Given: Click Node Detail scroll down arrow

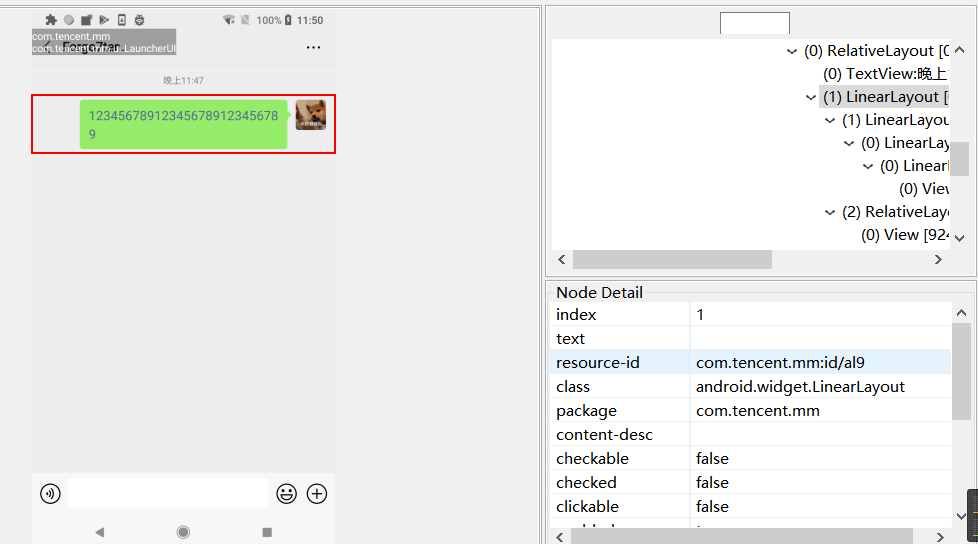Looking at the screenshot, I should click(961, 516).
